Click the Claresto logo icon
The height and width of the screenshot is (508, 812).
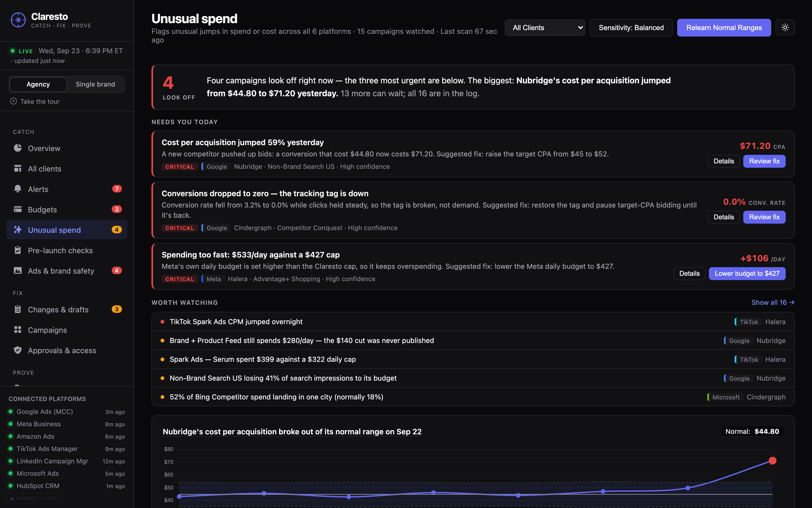[x=18, y=20]
